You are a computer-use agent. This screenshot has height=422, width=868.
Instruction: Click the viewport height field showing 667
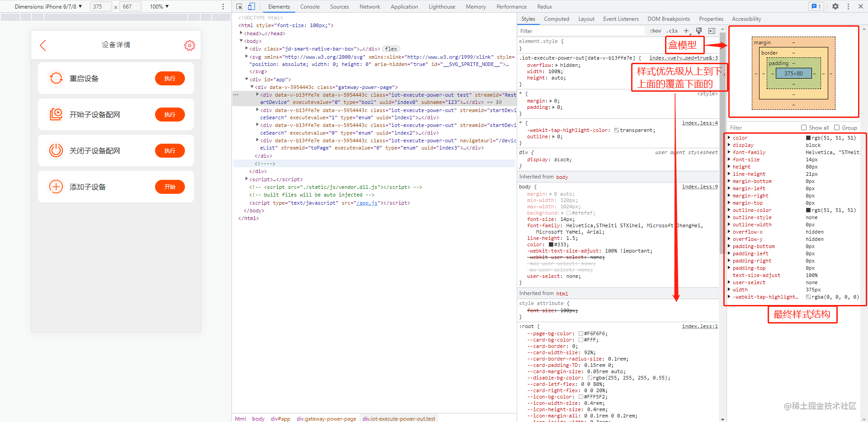coord(131,6)
